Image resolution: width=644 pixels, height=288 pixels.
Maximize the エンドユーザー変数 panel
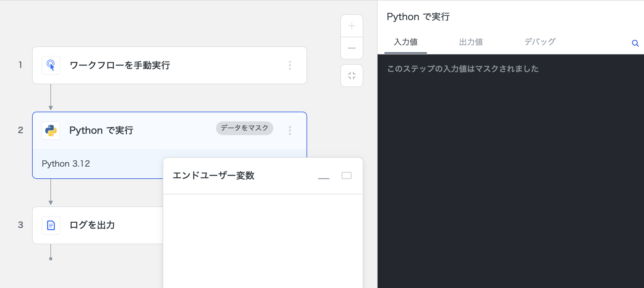(346, 175)
